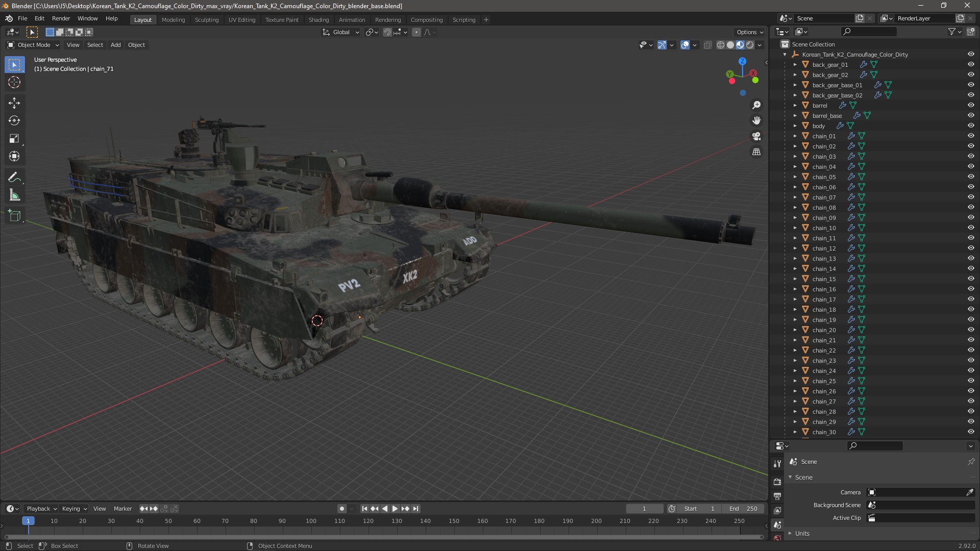Click the End frame field
Viewport: 980px width, 551px height.
(743, 509)
